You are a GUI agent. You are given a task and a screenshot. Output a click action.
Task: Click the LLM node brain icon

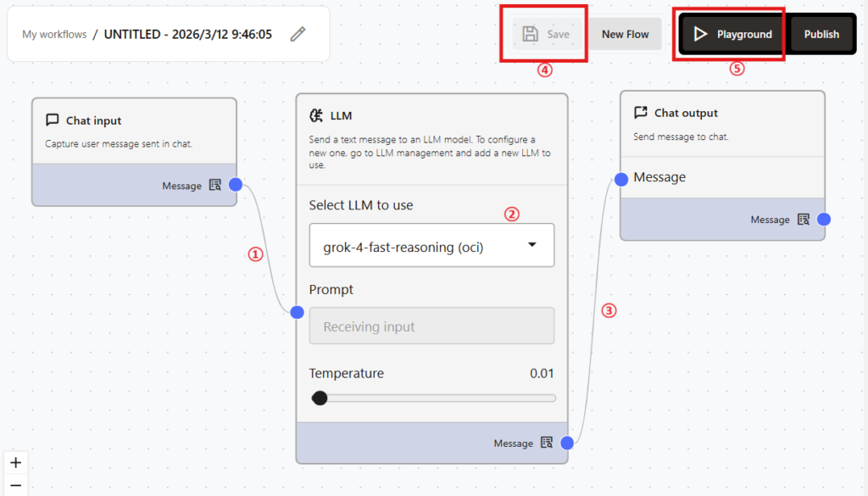[316, 115]
